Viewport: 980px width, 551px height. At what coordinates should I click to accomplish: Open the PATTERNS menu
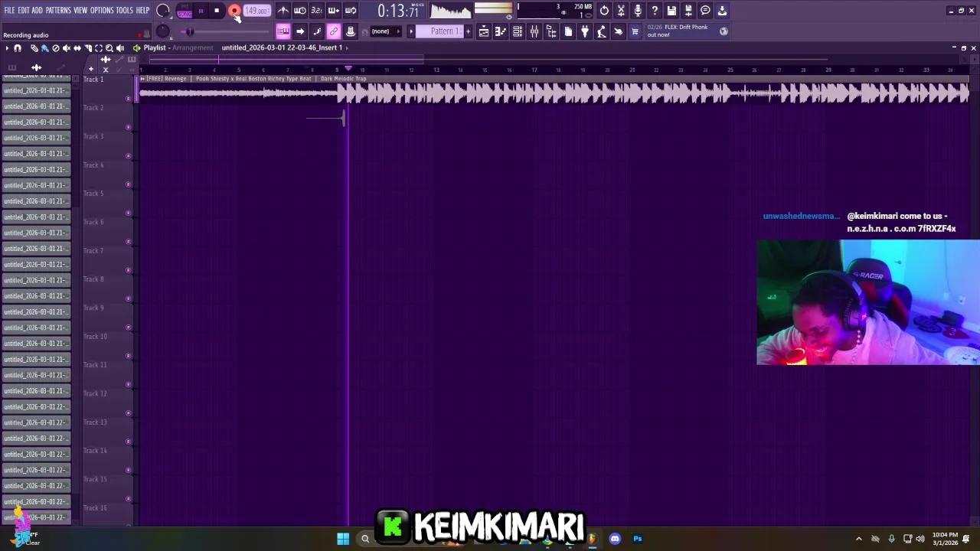click(58, 11)
